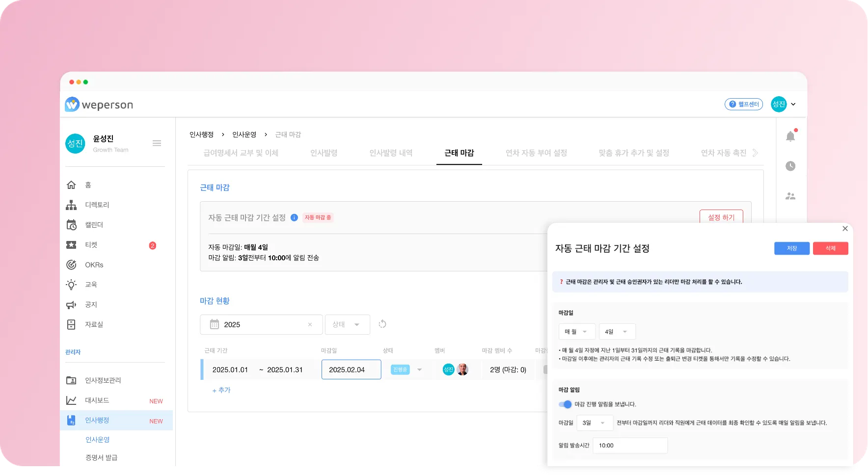Screen dimensions: 868x476
Task: Toggle the 마감 진행 알림을 보냅니다 switch
Action: coord(565,404)
